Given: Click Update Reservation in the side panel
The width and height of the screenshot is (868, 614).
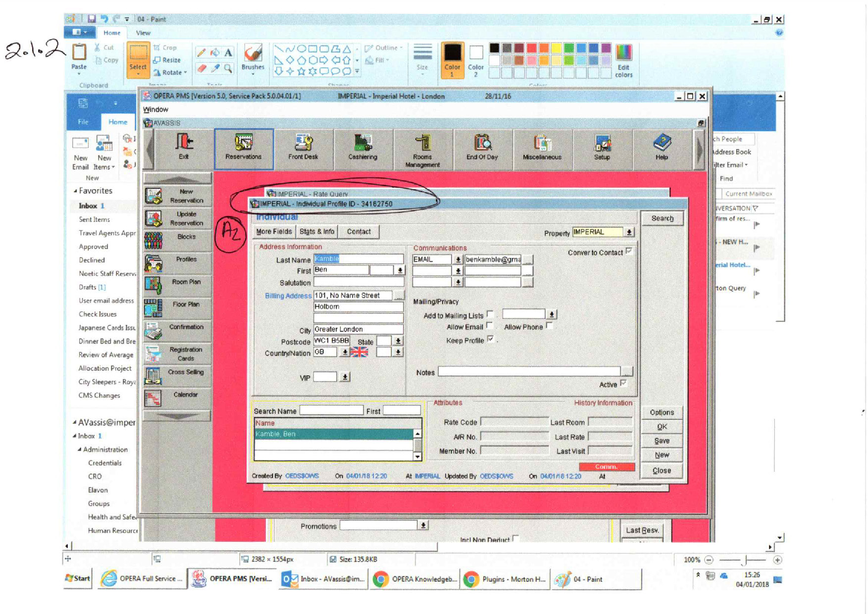Looking at the screenshot, I should click(x=177, y=218).
